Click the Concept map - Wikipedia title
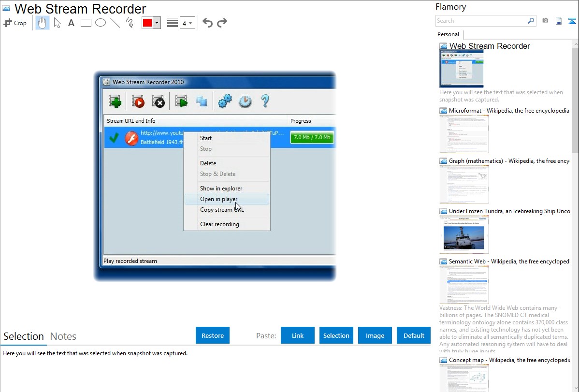Image resolution: width=579 pixels, height=392 pixels. click(509, 360)
